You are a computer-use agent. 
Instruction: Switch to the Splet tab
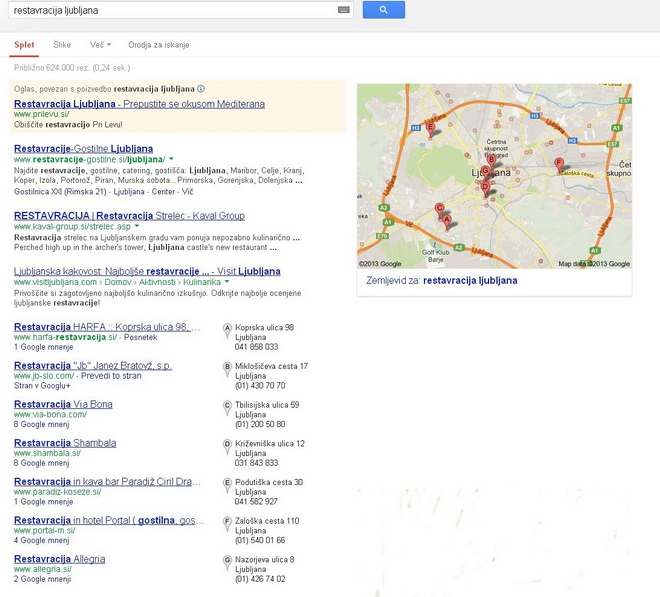pos(24,45)
